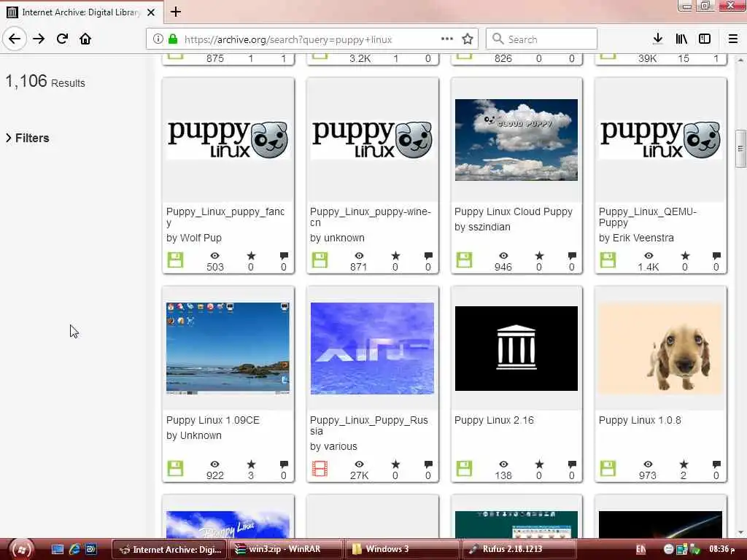Click the software floppy icon on Puppy Linux 1.0.8 card
The height and width of the screenshot is (560, 747).
pos(608,469)
